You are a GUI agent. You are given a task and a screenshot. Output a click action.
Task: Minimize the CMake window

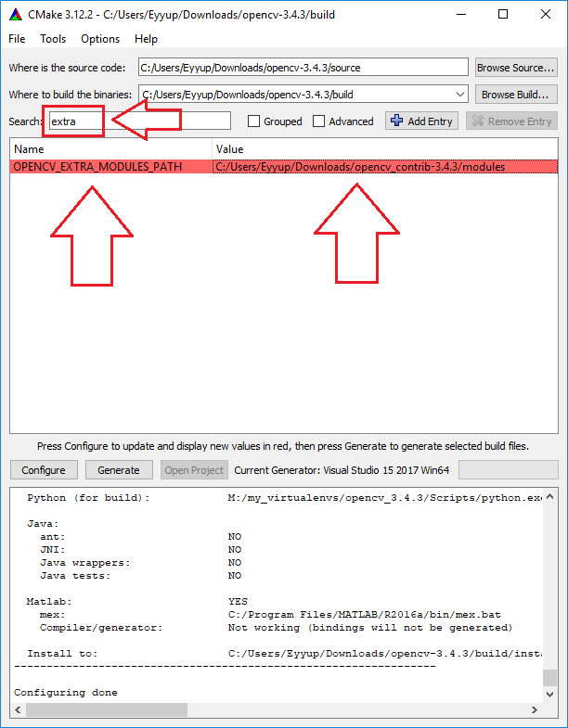[x=461, y=15]
